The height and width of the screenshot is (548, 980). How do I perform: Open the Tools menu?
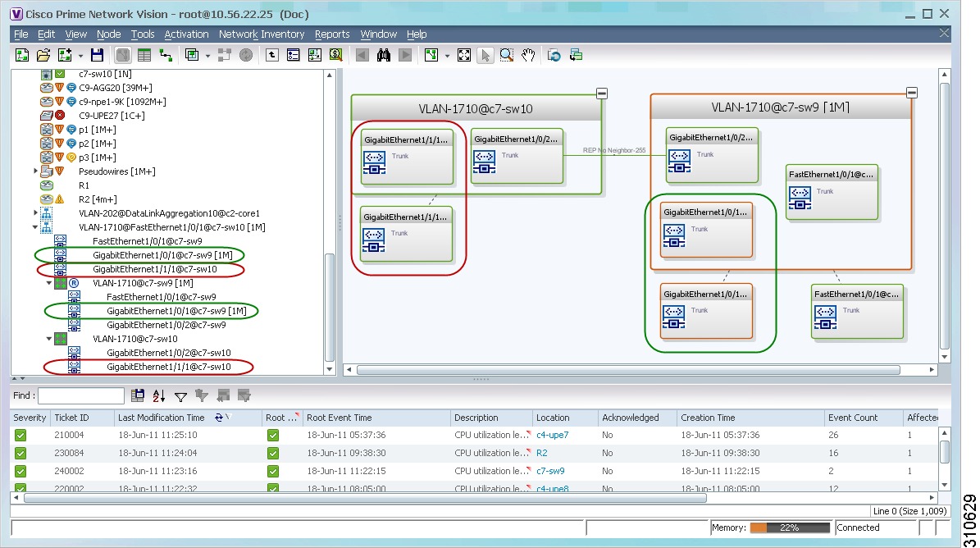coord(143,34)
